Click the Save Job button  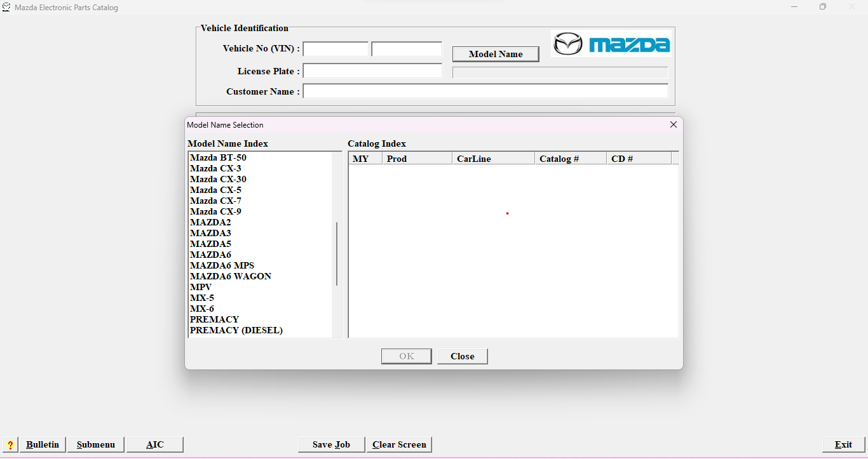(332, 444)
